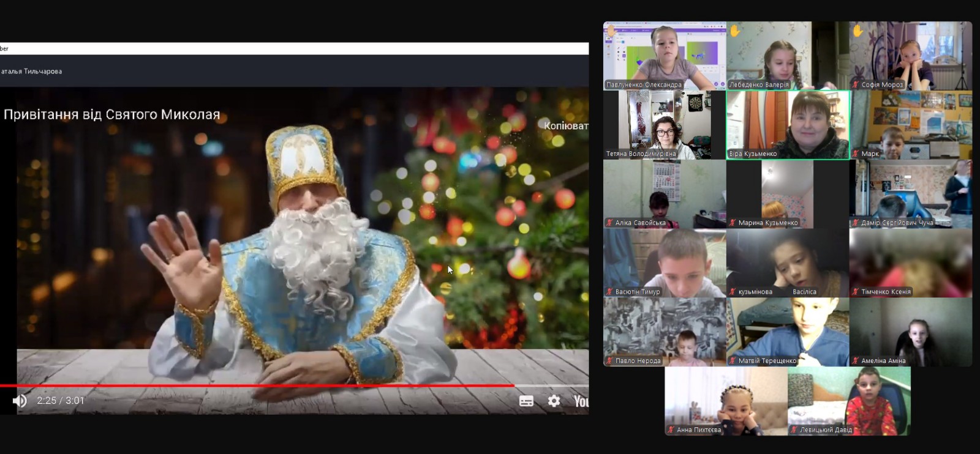Select Анна Пихтєєва video tile
This screenshot has width=980, height=454.
(726, 401)
